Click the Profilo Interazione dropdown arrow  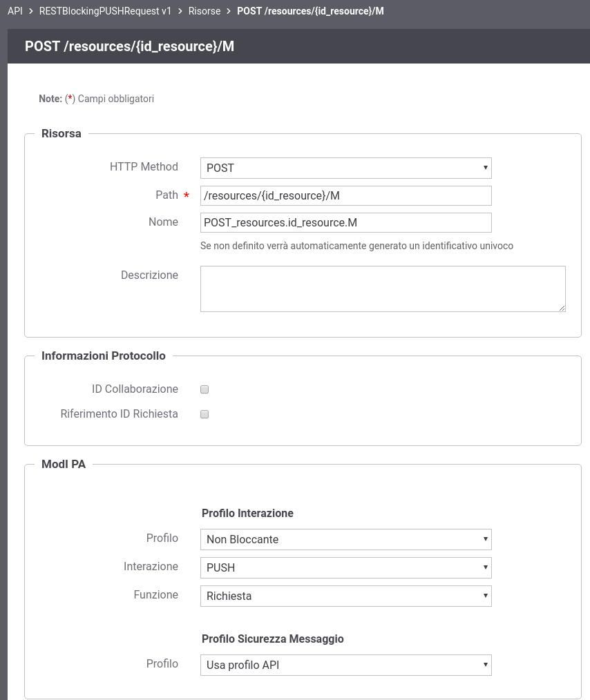point(485,539)
